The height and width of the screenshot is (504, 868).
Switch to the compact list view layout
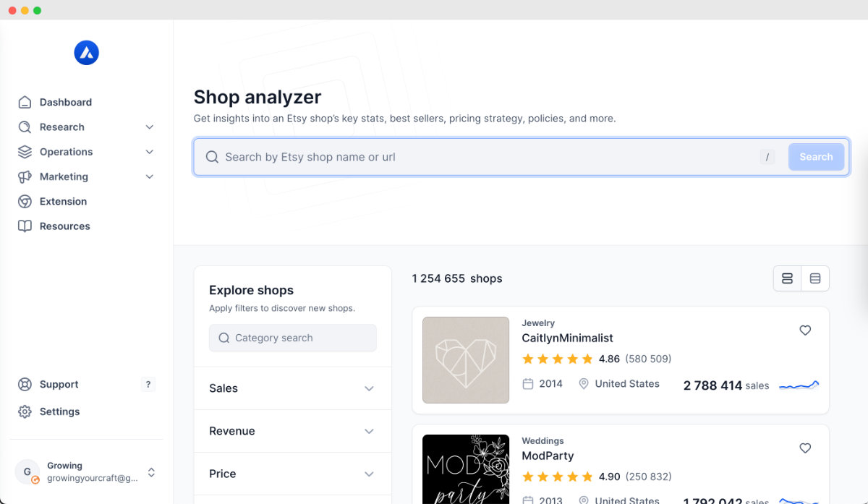pos(787,278)
